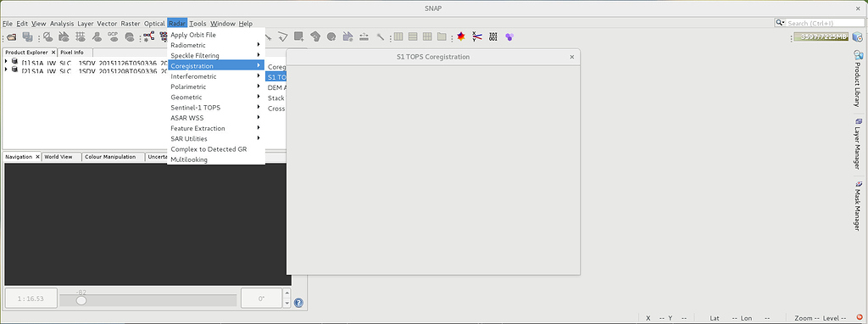Expand the second S1A product tree node

pos(7,70)
